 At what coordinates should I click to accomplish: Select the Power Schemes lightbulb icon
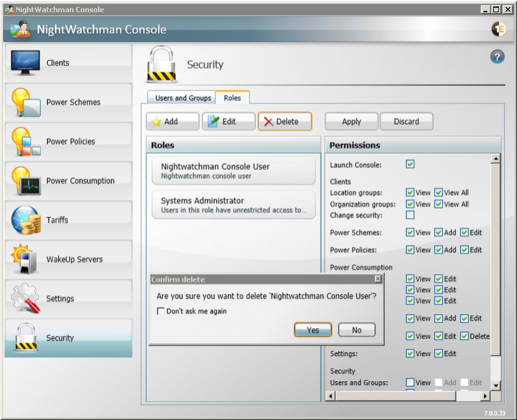[x=26, y=102]
